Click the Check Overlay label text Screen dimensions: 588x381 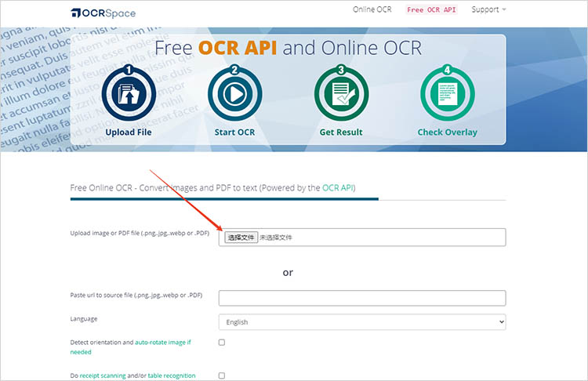tap(448, 132)
